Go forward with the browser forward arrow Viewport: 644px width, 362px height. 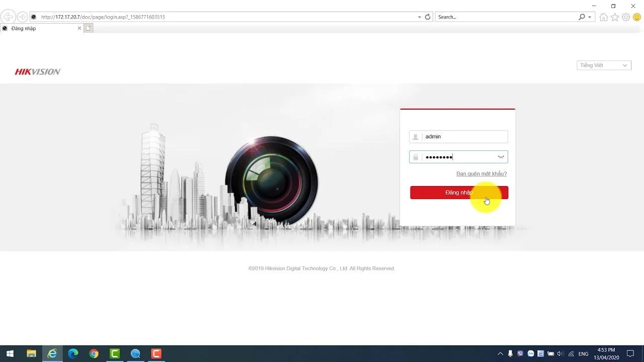22,17
